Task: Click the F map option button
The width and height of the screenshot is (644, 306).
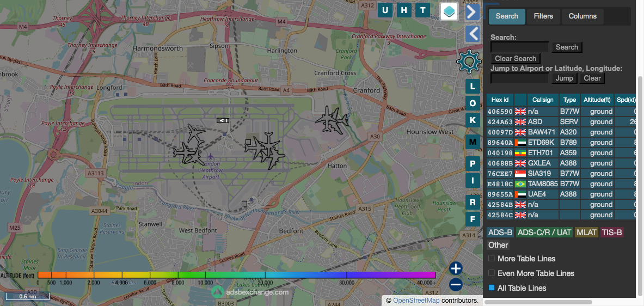Action: point(473,219)
